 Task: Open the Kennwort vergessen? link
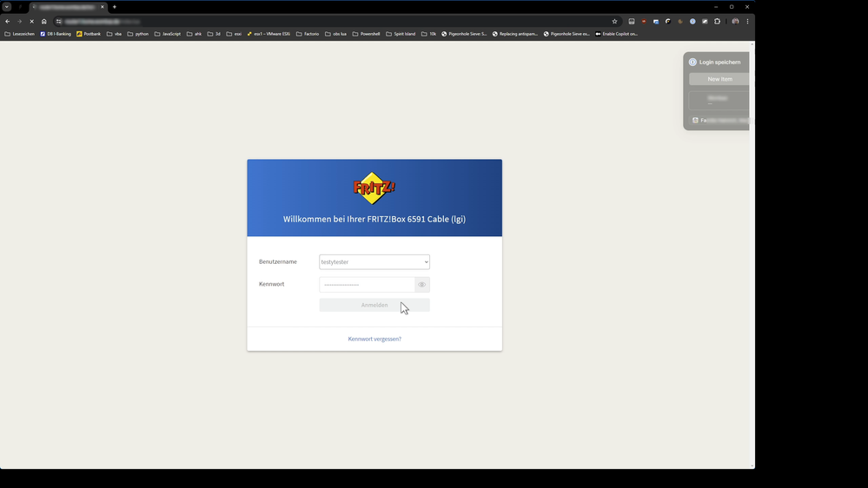374,339
